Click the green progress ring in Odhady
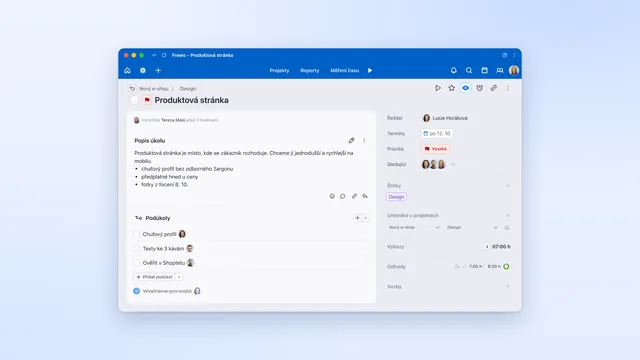This screenshot has height=360, width=640. click(x=506, y=267)
